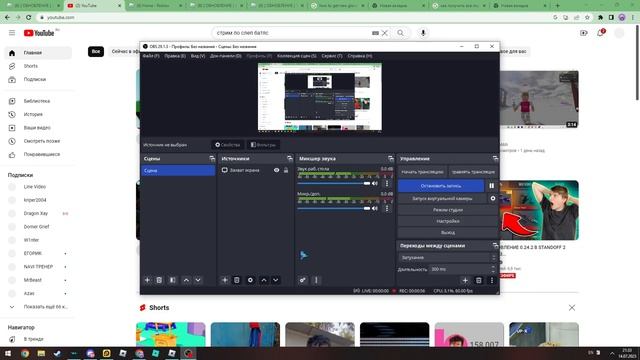Open YouTube notifications bell
Screen dimensions: 640x360
pyautogui.click(x=601, y=33)
